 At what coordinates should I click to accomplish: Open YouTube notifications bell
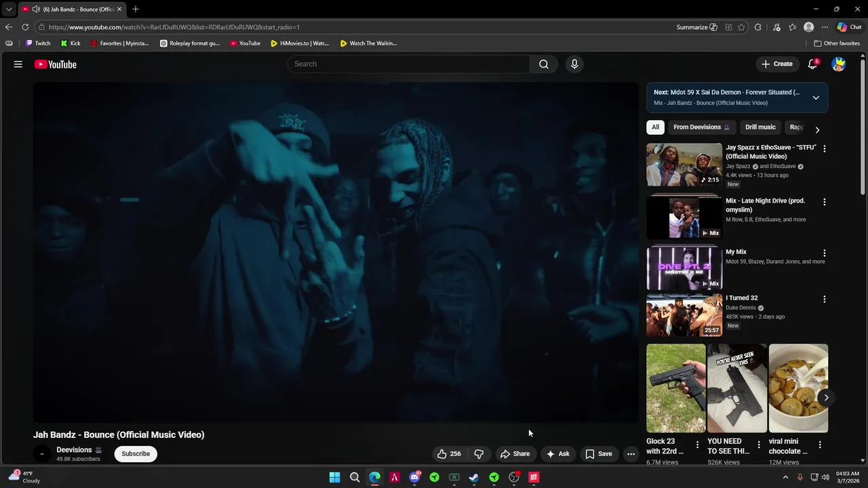pyautogui.click(x=812, y=64)
